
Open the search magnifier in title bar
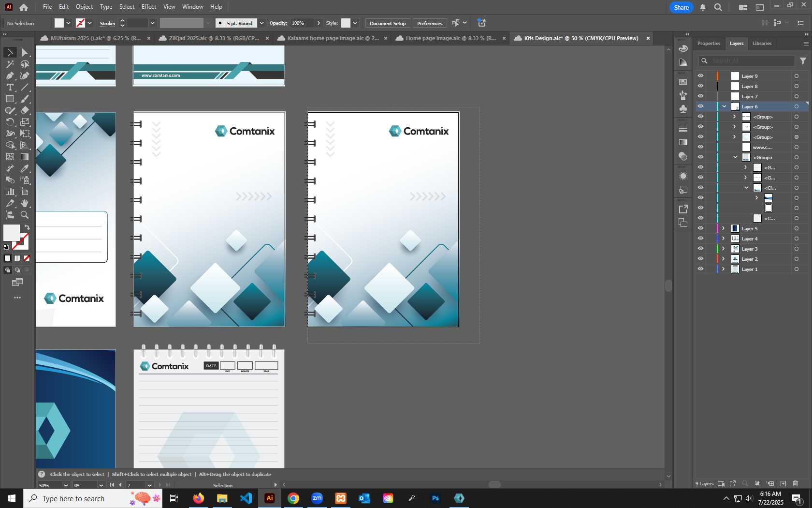(x=718, y=7)
